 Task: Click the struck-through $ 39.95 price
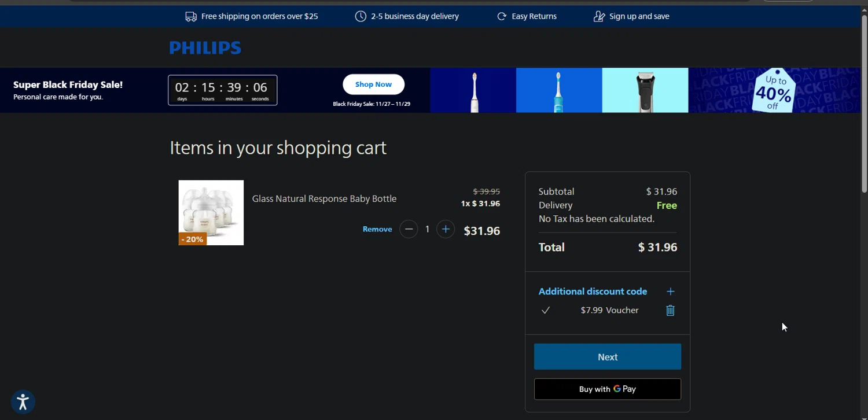(x=487, y=191)
